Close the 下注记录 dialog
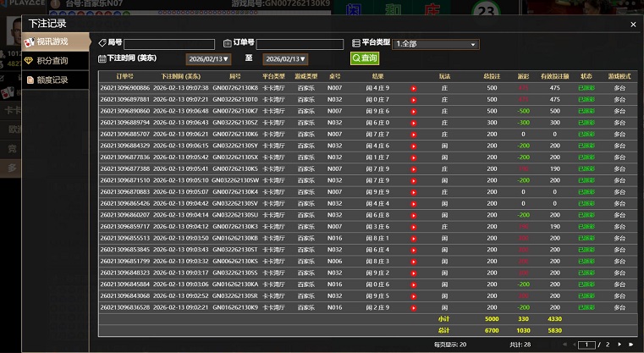 coord(633,25)
